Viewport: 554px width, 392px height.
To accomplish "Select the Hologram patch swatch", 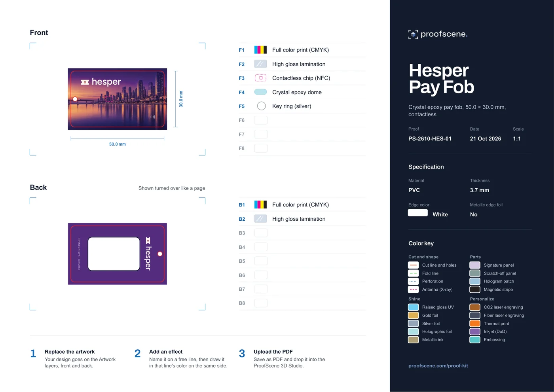I will point(475,281).
